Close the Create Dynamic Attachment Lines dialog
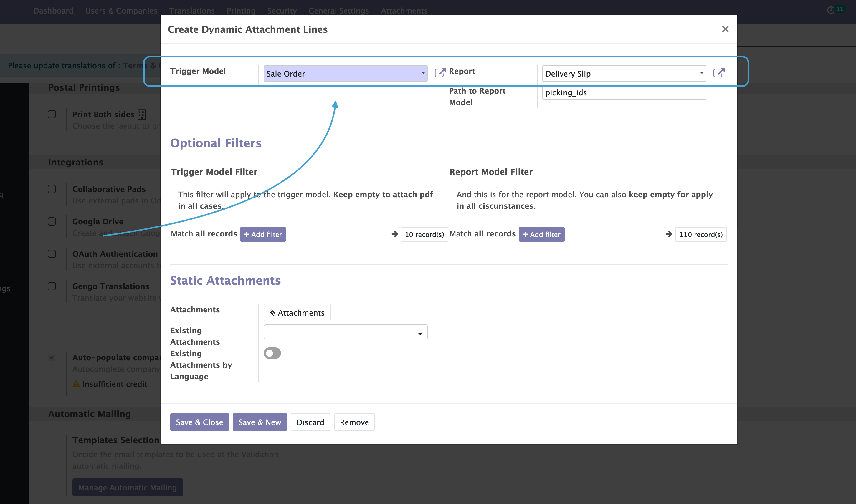The image size is (856, 504). 725,29
